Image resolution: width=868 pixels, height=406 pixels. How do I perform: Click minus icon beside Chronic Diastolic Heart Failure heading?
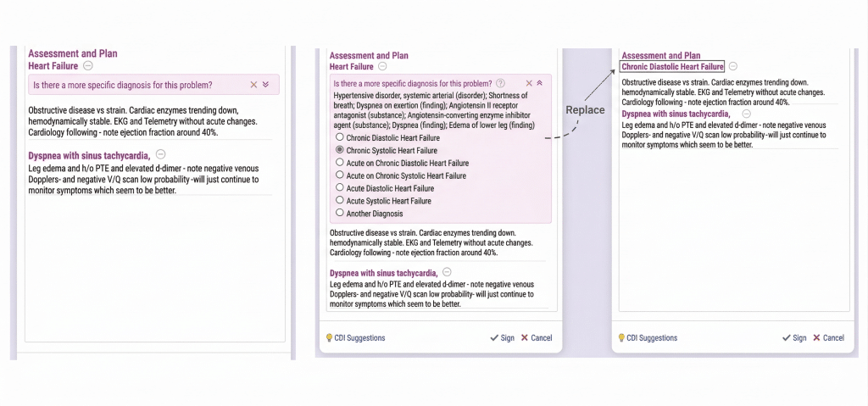(733, 66)
